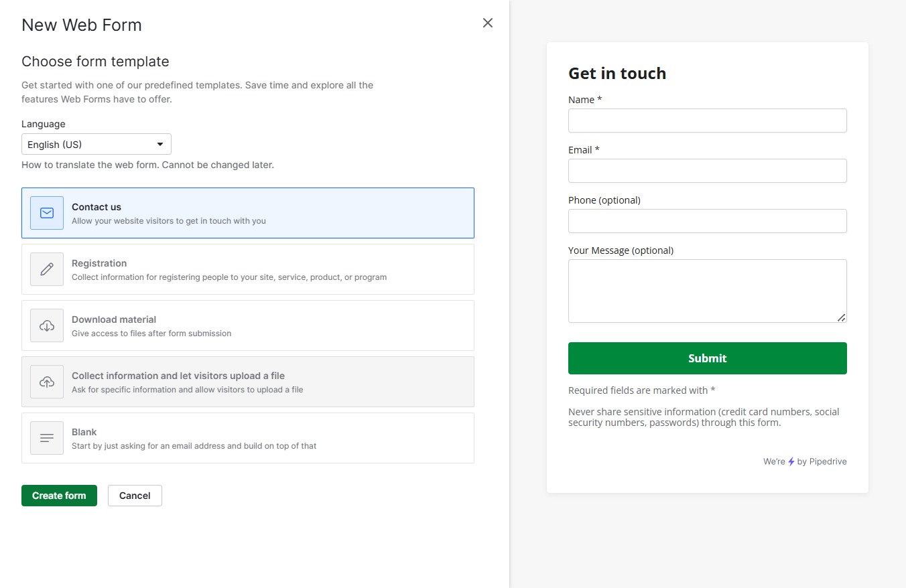
Task: Click the Create form button
Action: tap(59, 496)
